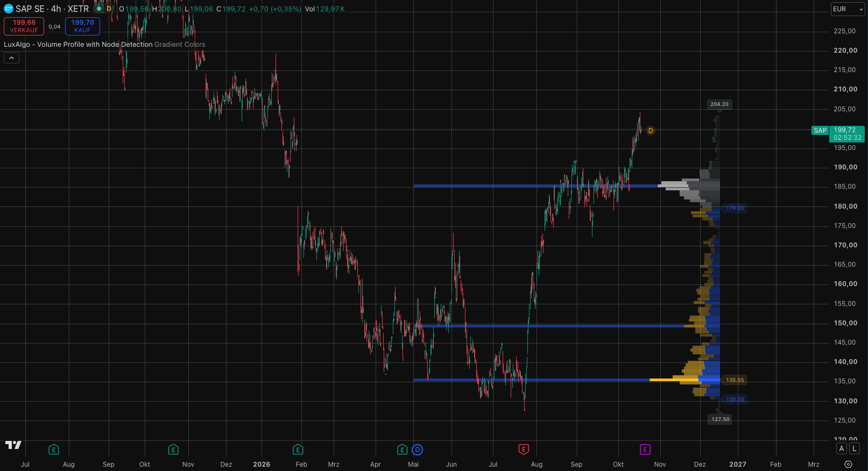
Task: Open the EUR currency dropdown
Action: [x=848, y=9]
